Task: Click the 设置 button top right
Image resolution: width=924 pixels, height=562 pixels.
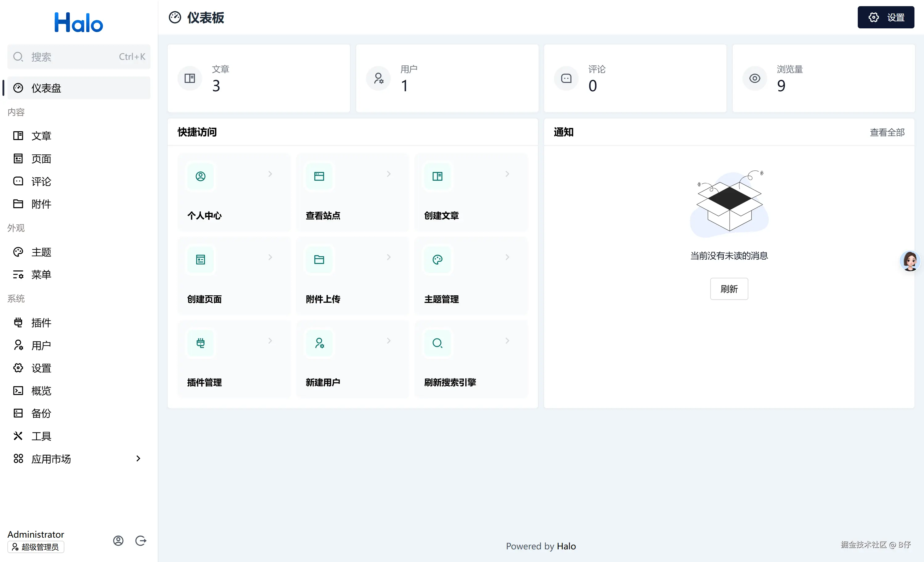Action: (885, 17)
